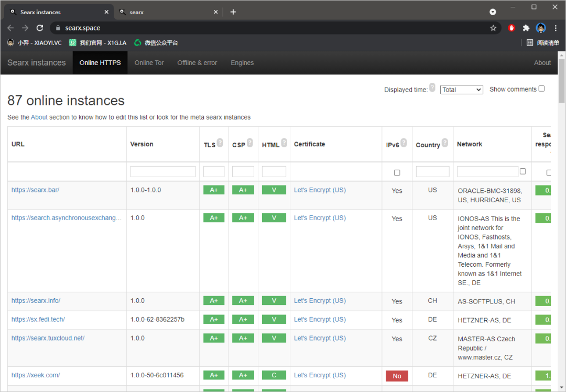The image size is (566, 392).
Task: Open the Chrome three-dot menu
Action: (x=556, y=28)
